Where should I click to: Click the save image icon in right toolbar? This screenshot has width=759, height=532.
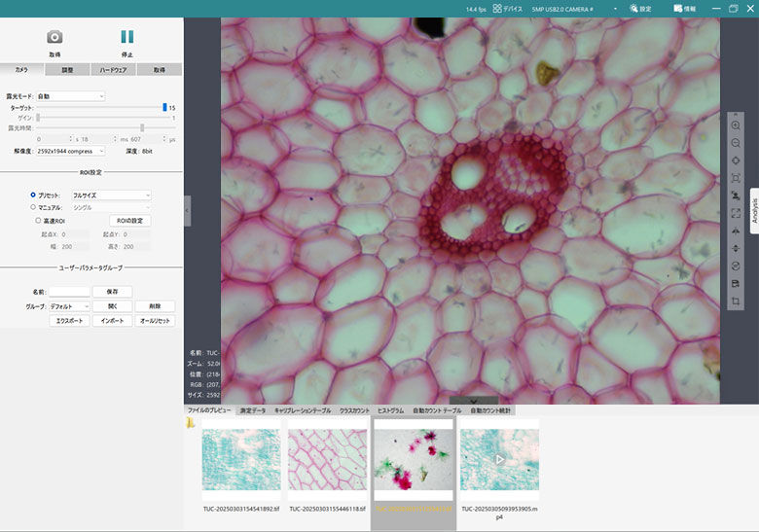pyautogui.click(x=736, y=283)
